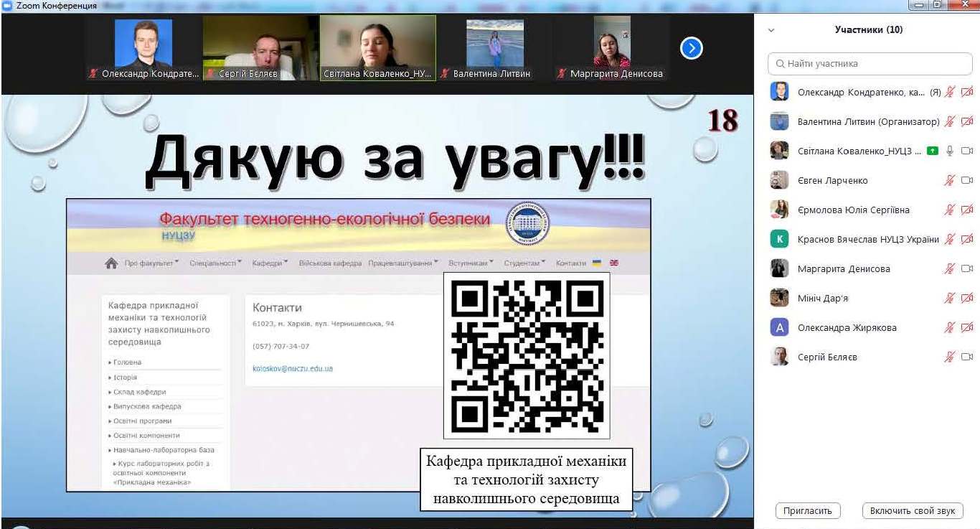Click the crossed-out camera icon for Єрмолова Юлія

coord(966,210)
